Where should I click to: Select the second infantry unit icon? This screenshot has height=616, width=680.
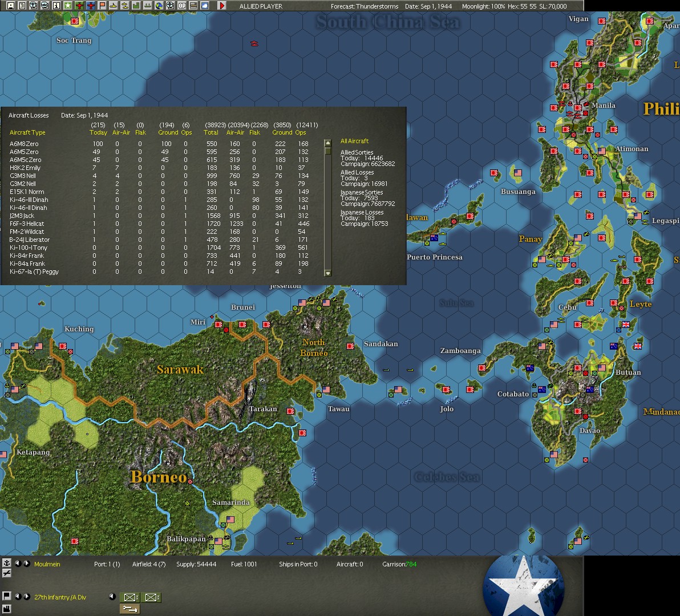(x=151, y=597)
